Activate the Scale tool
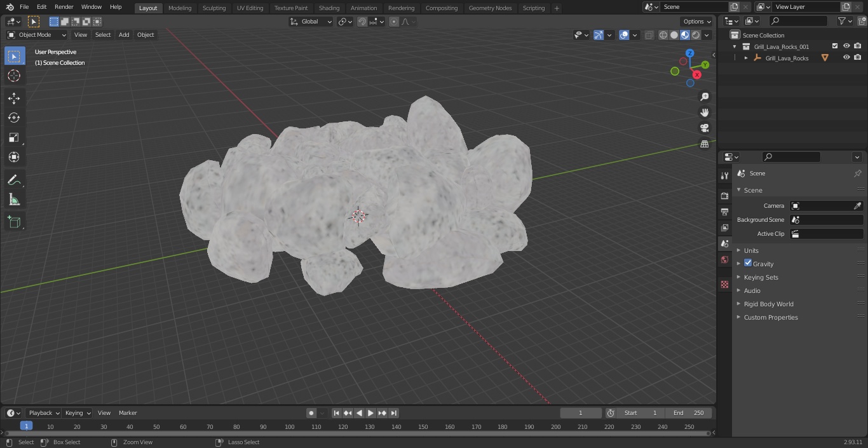Image resolution: width=868 pixels, height=448 pixels. point(14,137)
